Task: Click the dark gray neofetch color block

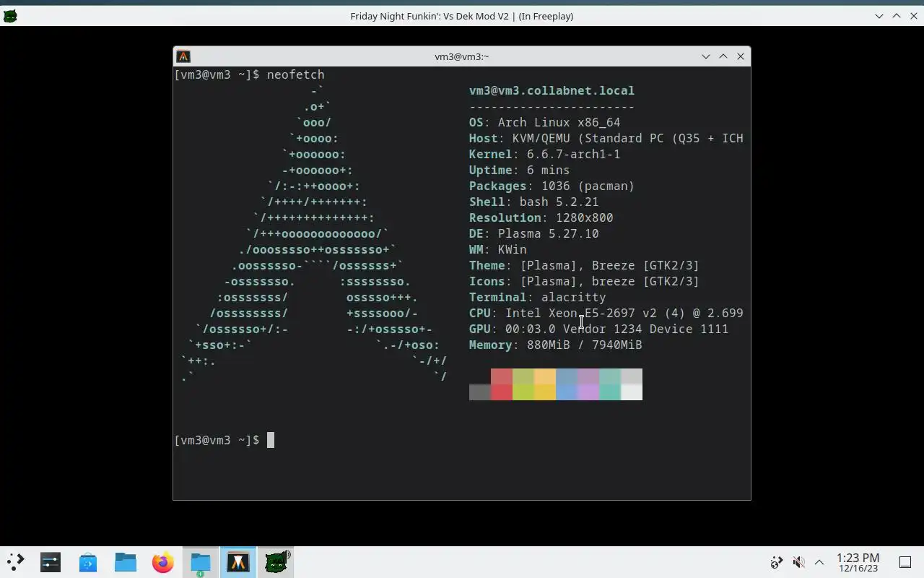Action: [x=480, y=392]
